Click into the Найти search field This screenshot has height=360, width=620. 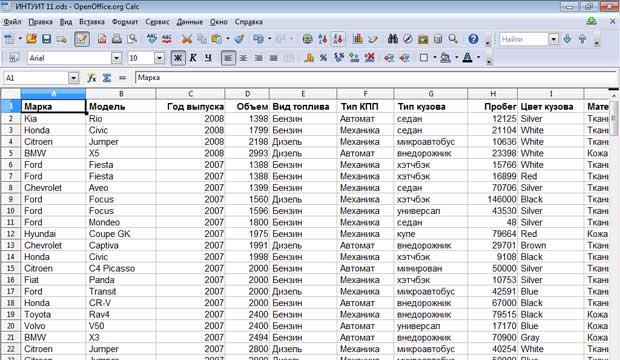(524, 39)
